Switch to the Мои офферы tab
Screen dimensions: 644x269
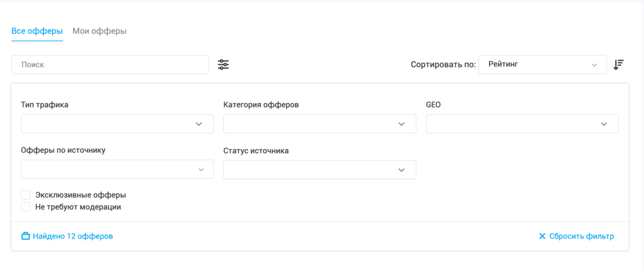[x=100, y=31]
